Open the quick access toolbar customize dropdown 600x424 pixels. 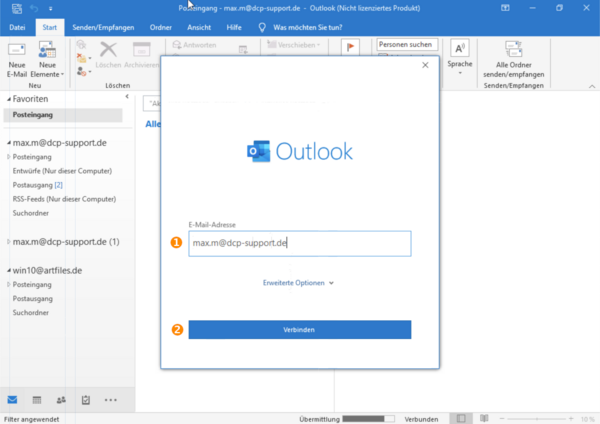(51, 8)
